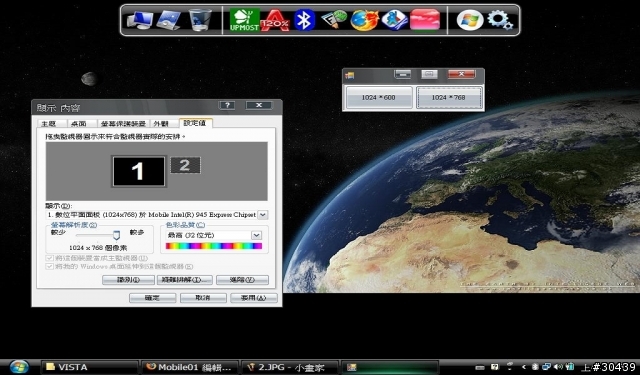Toggle the primary monitor checkbox (U)
Screen dimensions: 640x375
[x=49, y=258]
